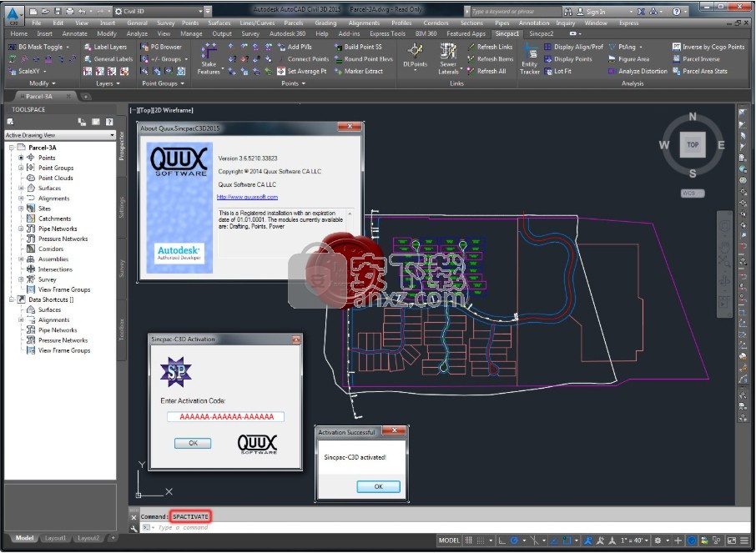Open the ScaleXY dropdown arrow

pyautogui.click(x=45, y=72)
